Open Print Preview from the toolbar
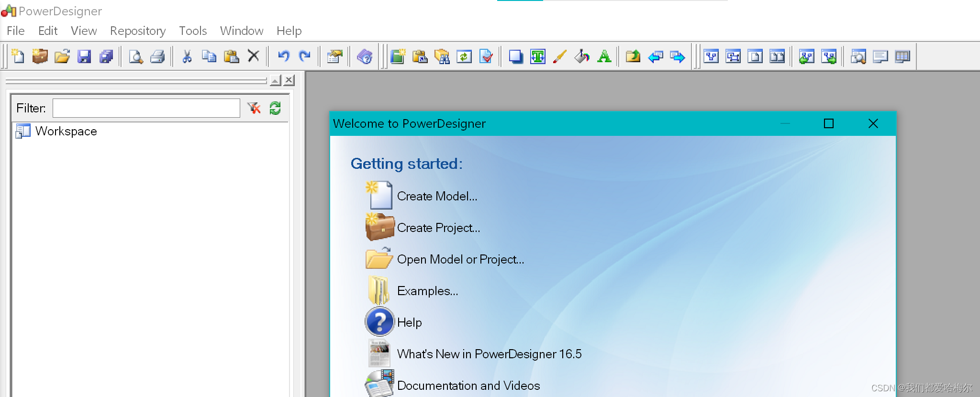 click(x=136, y=56)
